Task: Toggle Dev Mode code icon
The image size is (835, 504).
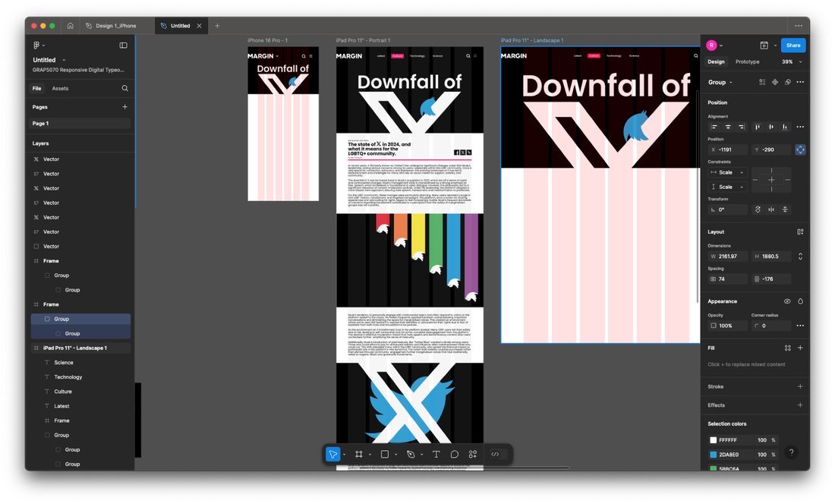Action: (x=495, y=454)
